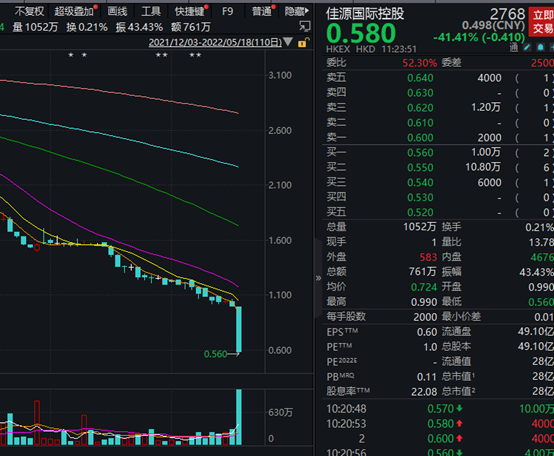Set a price alert with bell icon
Image resolution: width=554 pixels, height=456 pixels.
[x=540, y=47]
